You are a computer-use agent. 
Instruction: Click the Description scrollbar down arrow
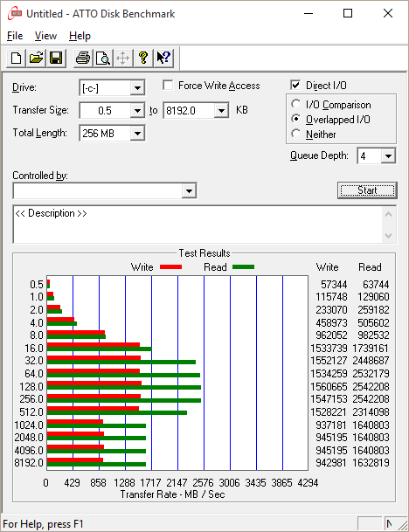(389, 236)
